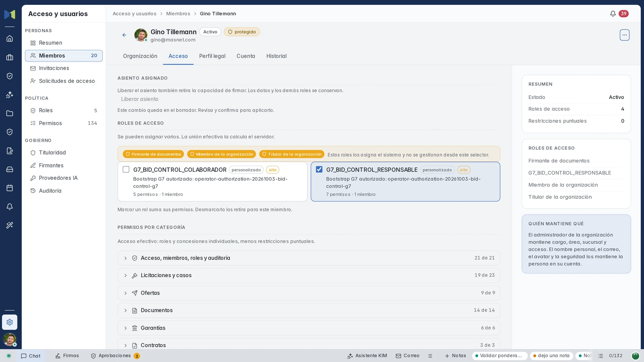
Task: Open the Validar pondera... note chip
Action: [500, 356]
